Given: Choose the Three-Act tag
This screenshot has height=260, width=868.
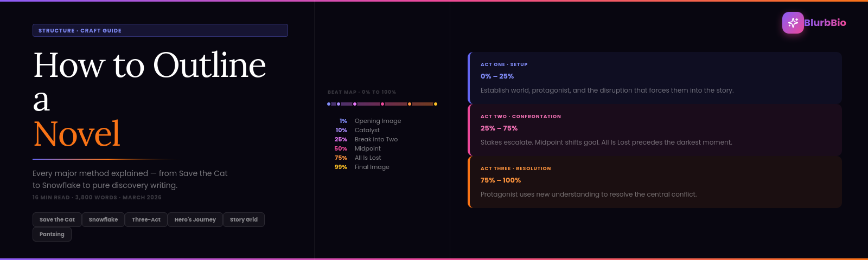Looking at the screenshot, I should tap(146, 219).
